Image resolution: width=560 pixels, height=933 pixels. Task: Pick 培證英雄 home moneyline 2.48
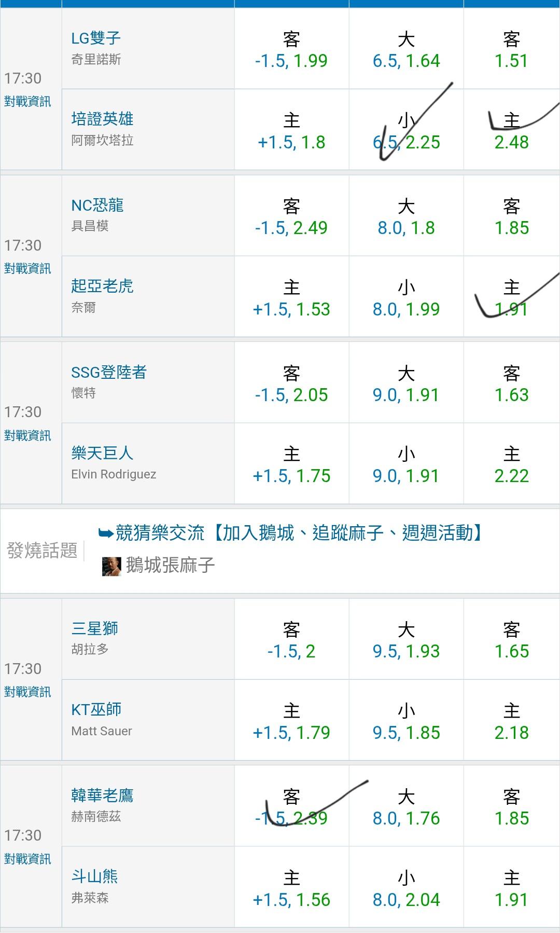511,131
